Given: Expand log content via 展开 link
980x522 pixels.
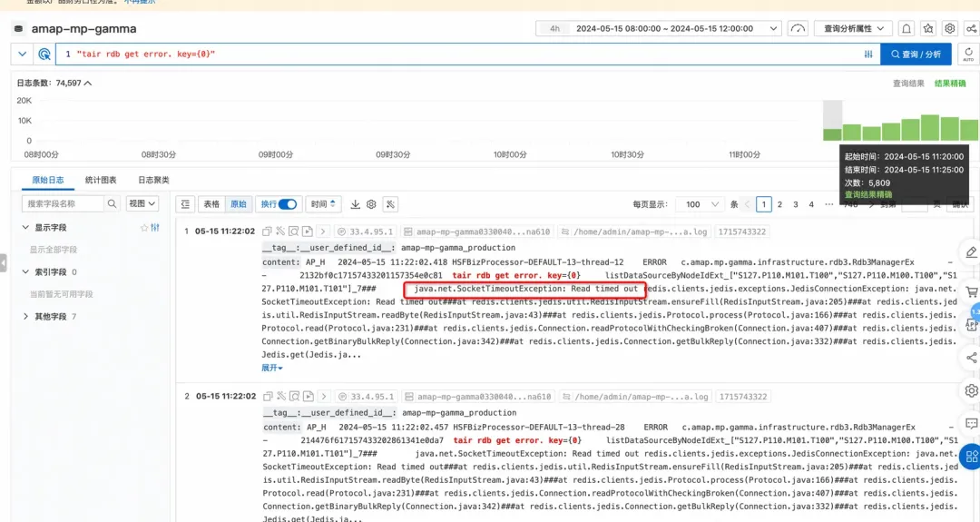Looking at the screenshot, I should point(272,368).
